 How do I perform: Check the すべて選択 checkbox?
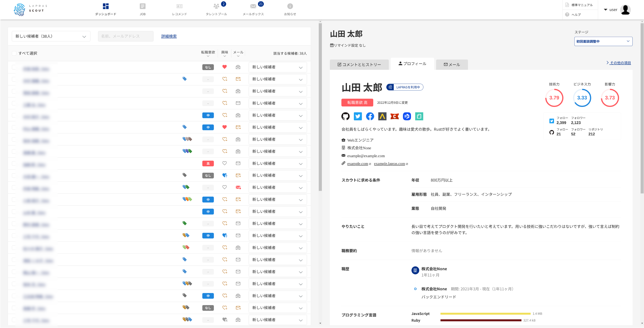click(14, 53)
